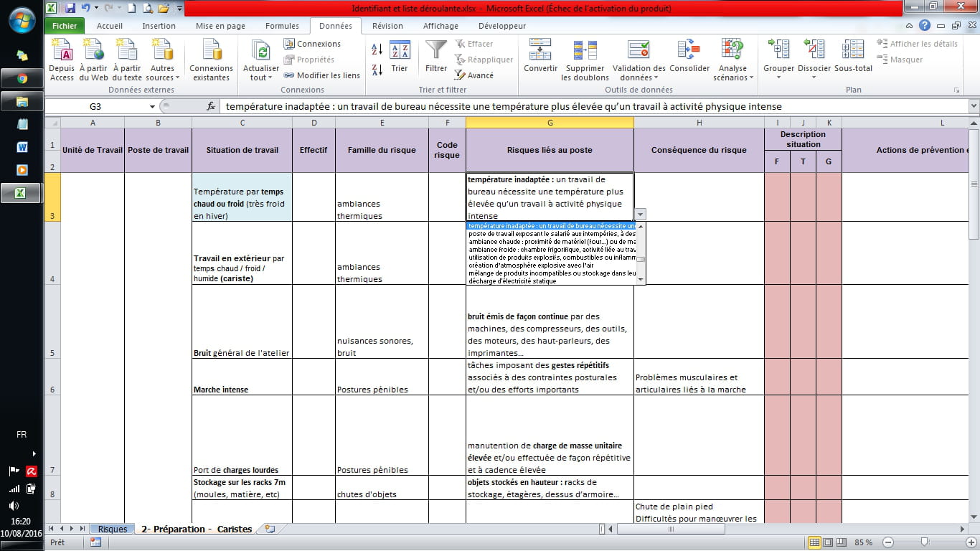Click Modifier les liens
This screenshot has height=551, width=980.
point(322,75)
